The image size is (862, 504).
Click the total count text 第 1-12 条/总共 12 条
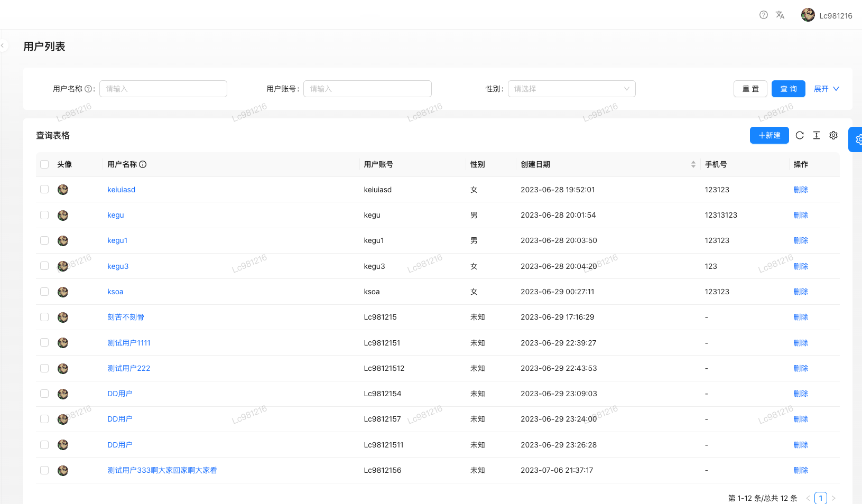[763, 498]
